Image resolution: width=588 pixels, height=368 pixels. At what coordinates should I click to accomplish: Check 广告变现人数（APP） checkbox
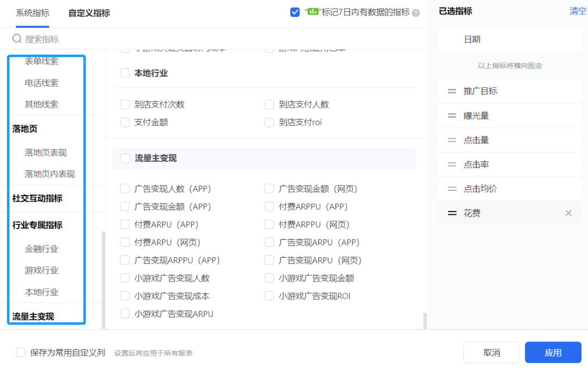[125, 189]
